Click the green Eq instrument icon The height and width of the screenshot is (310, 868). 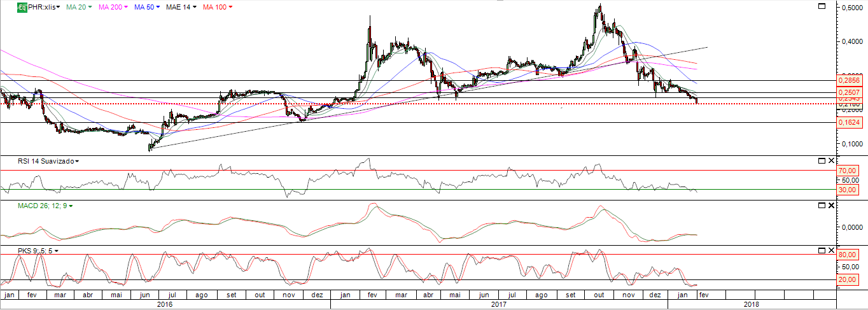(x=22, y=6)
